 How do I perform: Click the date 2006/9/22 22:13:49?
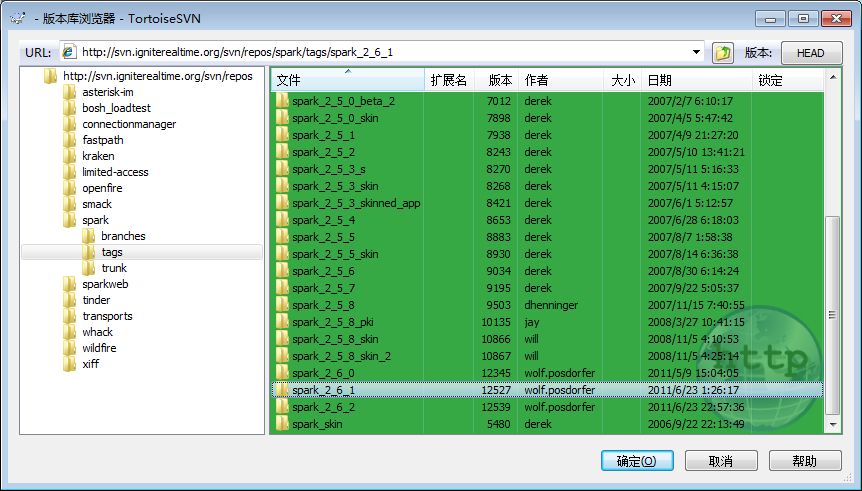tap(696, 424)
